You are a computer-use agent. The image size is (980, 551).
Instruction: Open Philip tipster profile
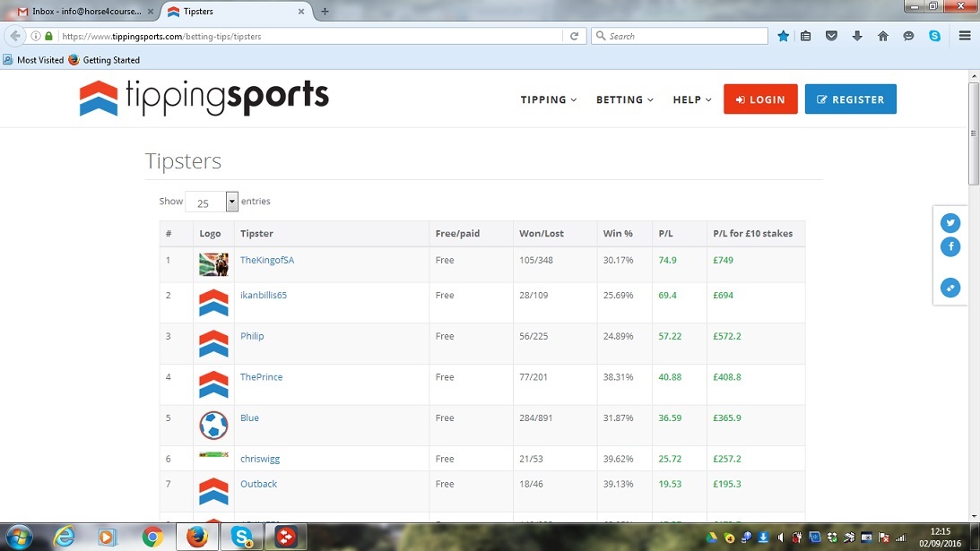click(252, 336)
